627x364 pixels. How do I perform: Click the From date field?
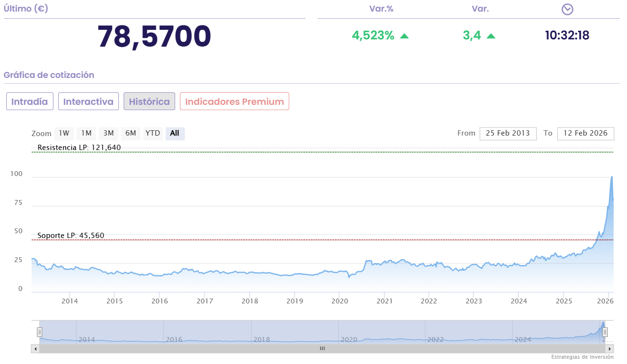pyautogui.click(x=508, y=133)
